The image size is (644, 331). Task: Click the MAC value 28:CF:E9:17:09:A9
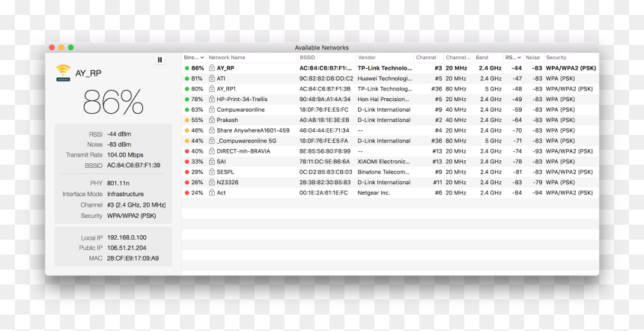click(133, 258)
